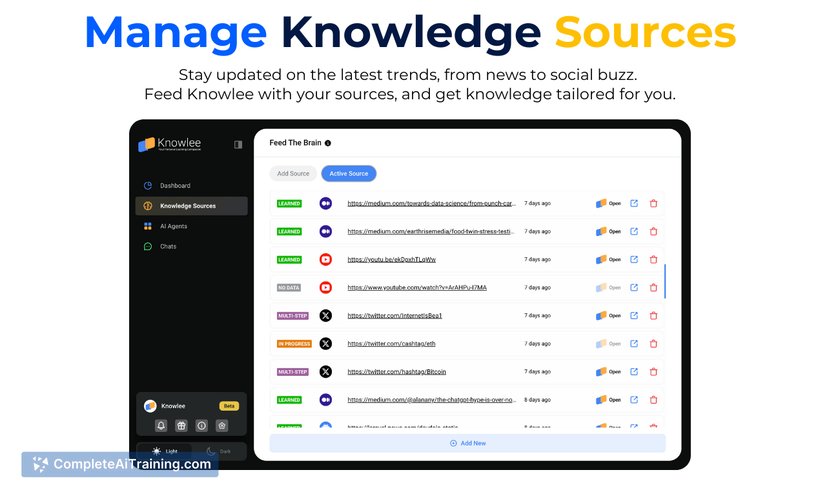The image size is (820, 490).
Task: Click Medium icon on earthrisemedia row
Action: [325, 232]
